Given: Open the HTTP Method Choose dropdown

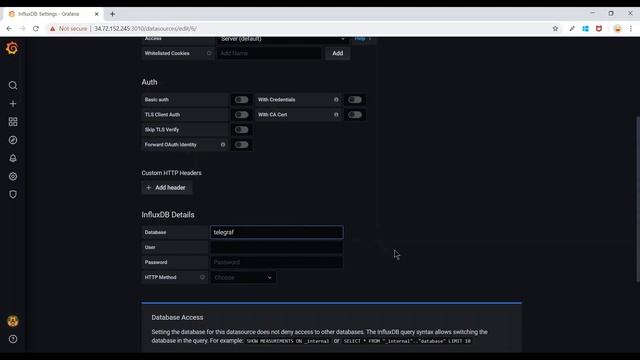Looking at the screenshot, I should click(x=243, y=277).
